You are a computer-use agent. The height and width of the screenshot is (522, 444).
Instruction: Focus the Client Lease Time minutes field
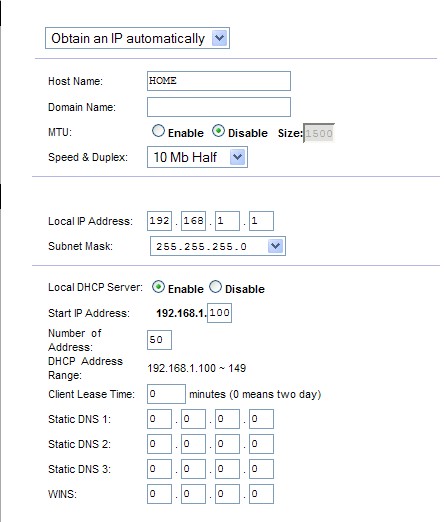coord(166,394)
